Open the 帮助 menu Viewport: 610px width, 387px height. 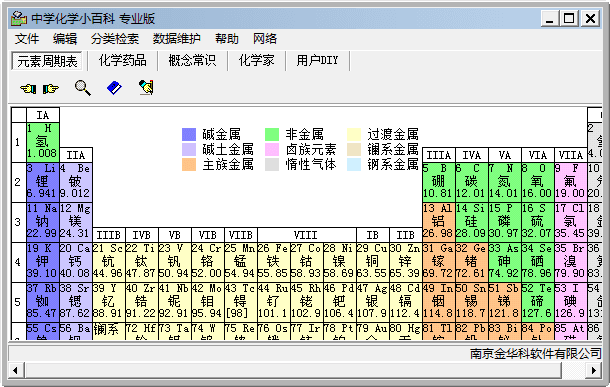(227, 39)
